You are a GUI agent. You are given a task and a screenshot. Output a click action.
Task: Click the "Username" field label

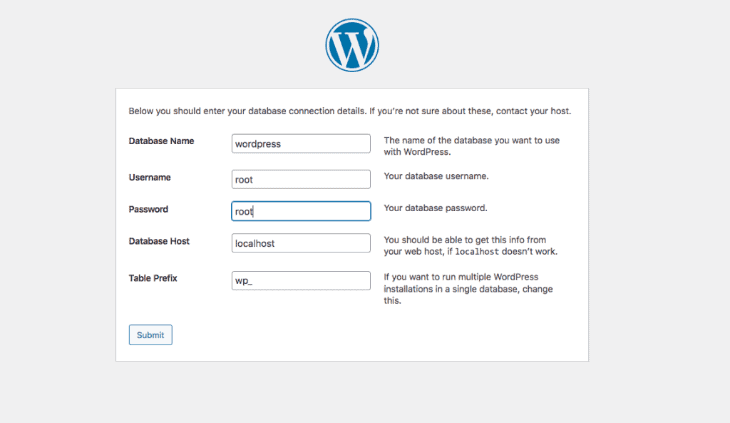tap(150, 177)
